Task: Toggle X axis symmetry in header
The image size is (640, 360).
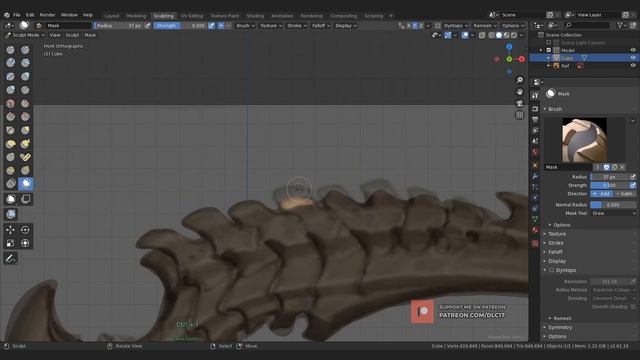Action: [x=409, y=25]
